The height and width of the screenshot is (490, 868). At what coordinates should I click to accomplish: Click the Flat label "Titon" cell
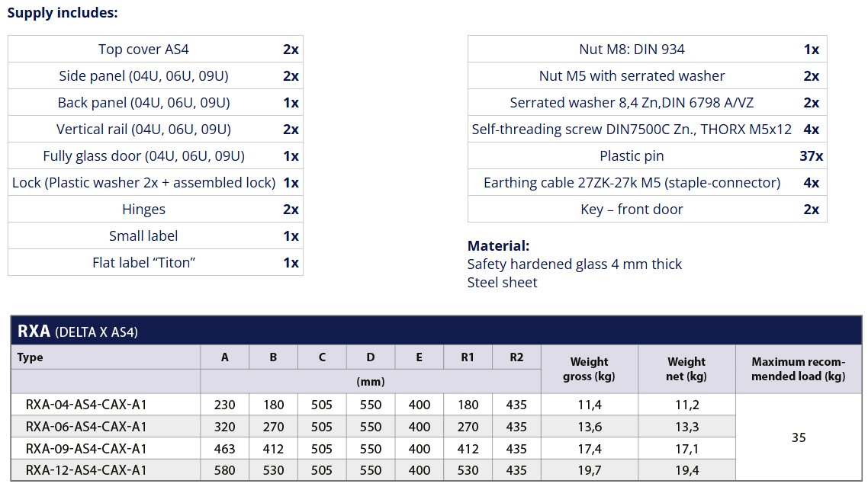[x=143, y=263]
